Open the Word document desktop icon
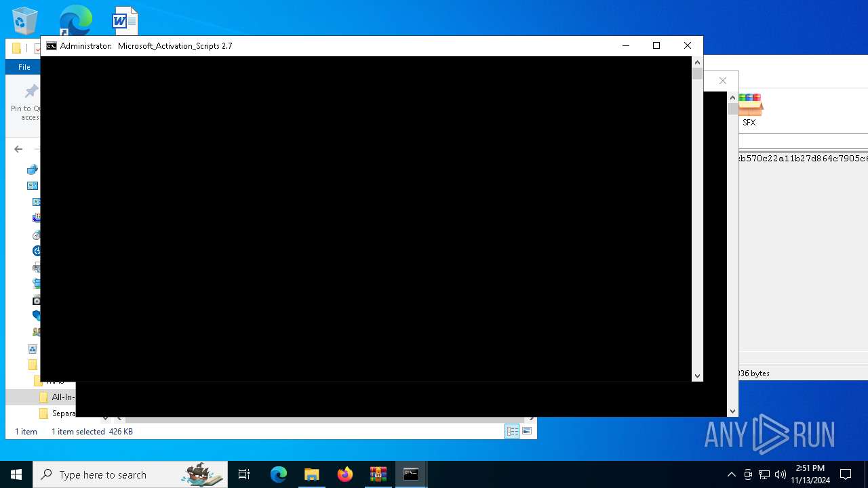The image size is (868, 488). coord(125,20)
